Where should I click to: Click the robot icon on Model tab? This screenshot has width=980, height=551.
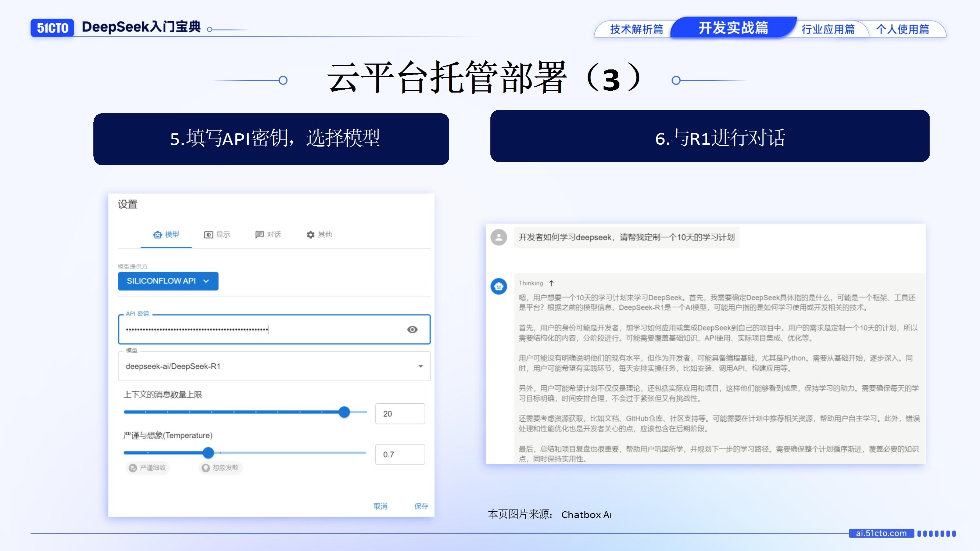[157, 235]
